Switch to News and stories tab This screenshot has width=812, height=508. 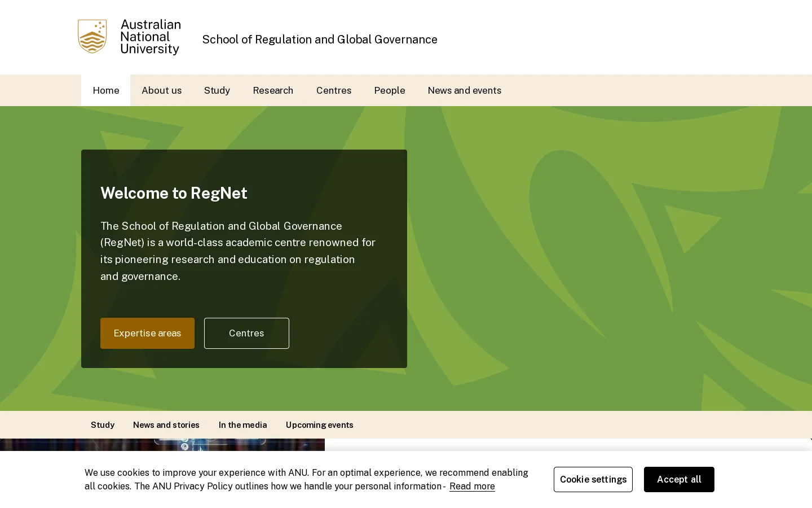pyautogui.click(x=166, y=425)
